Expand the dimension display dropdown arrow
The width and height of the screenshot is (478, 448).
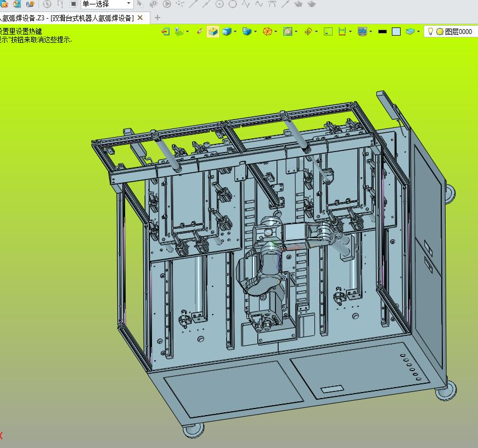pyautogui.click(x=350, y=31)
